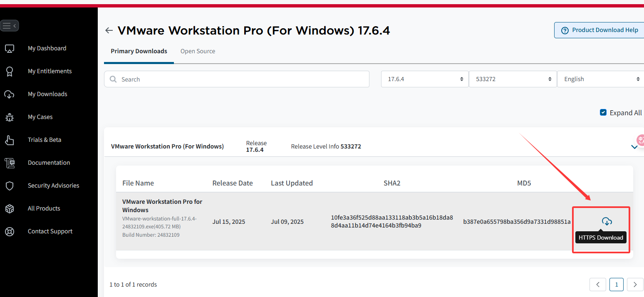644x297 pixels.
Task: Focus the Search input field
Action: pyautogui.click(x=237, y=79)
